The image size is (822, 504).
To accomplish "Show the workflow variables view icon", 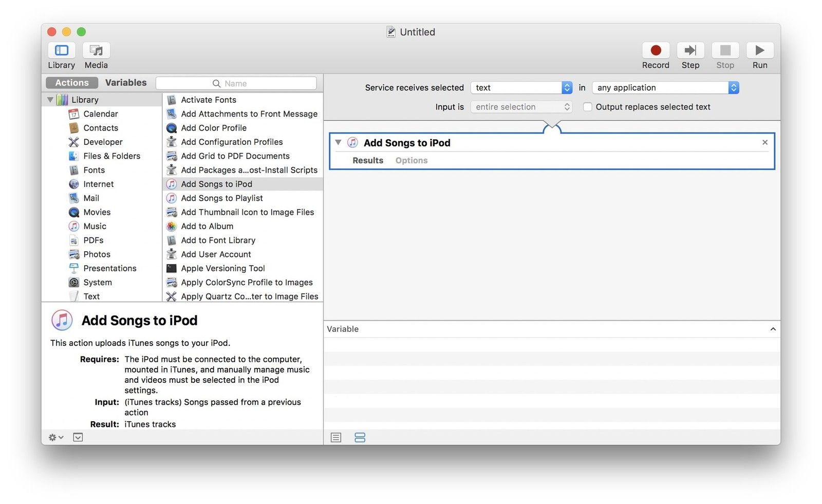I will coord(360,437).
